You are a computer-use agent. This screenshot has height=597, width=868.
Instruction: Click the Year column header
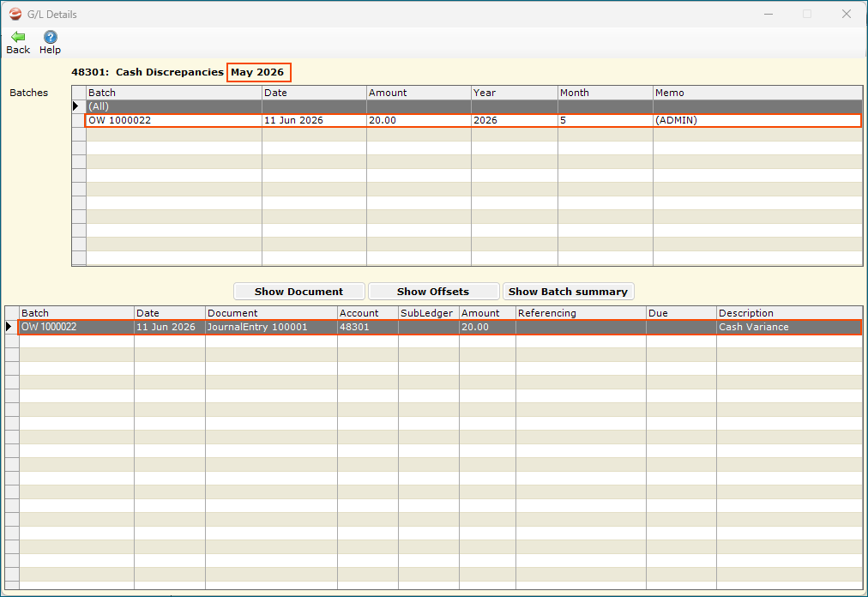[x=515, y=93]
